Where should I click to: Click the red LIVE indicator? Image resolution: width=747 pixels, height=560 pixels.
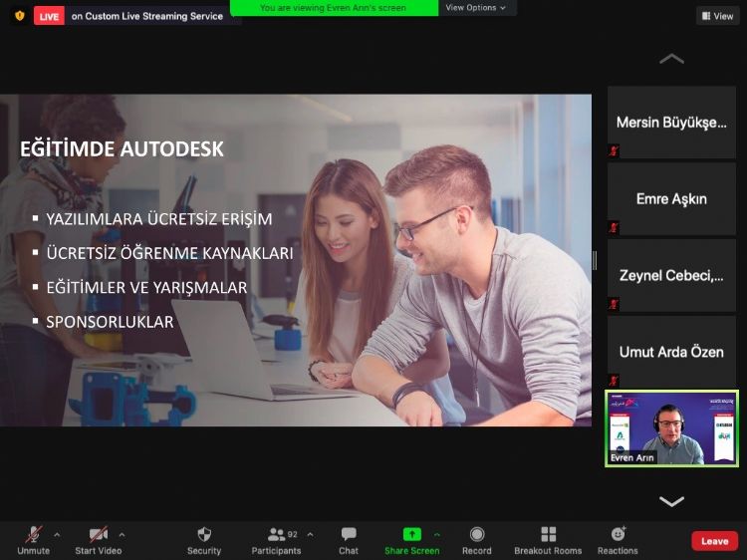click(x=49, y=17)
